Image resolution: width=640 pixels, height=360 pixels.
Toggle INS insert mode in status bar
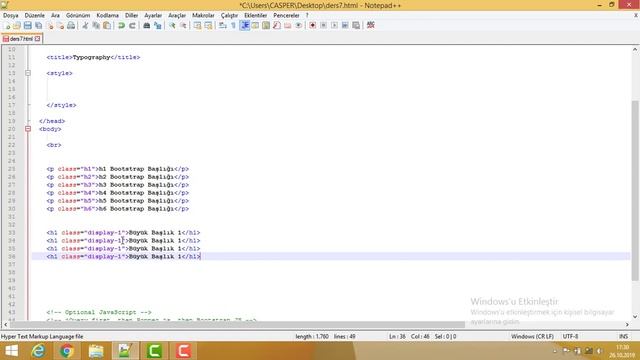coord(623,336)
